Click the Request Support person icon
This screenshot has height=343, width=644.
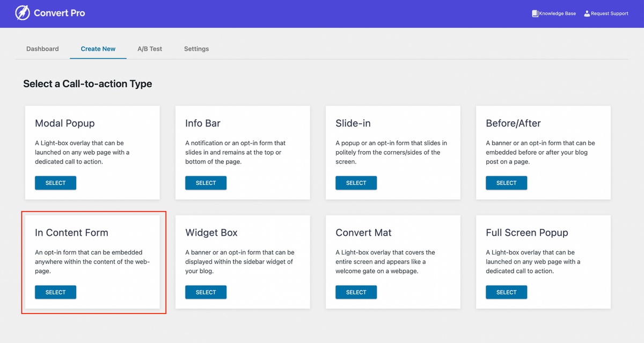point(586,13)
